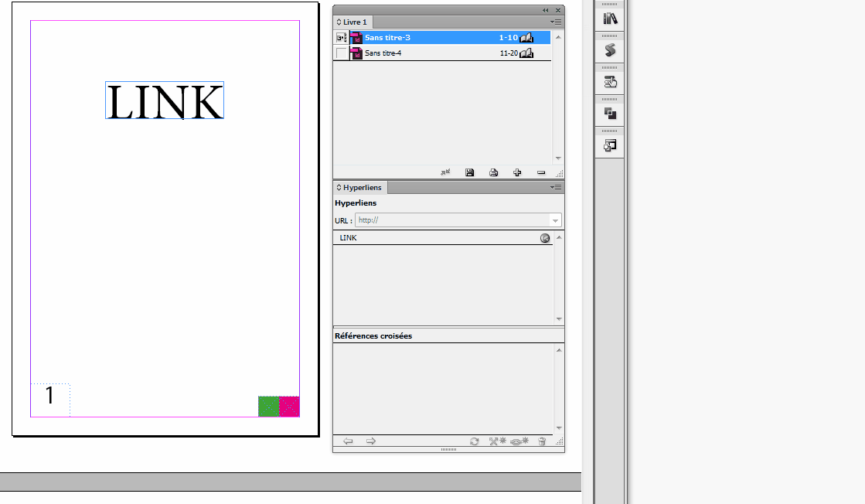The width and height of the screenshot is (865, 504).
Task: Click the globe indicator next to LINK
Action: [x=545, y=237]
